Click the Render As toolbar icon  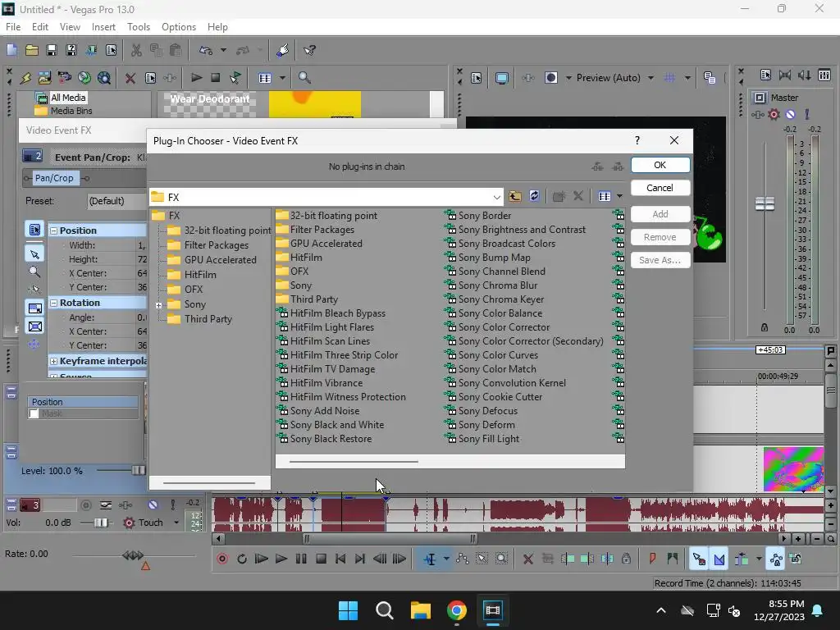tap(92, 50)
